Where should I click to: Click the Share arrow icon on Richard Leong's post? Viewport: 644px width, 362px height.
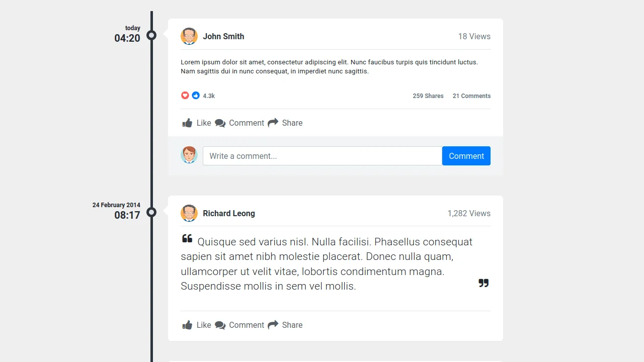click(x=273, y=325)
